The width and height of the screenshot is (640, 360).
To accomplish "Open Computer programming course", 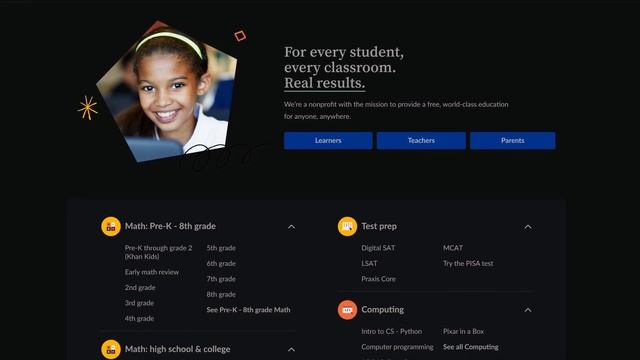I will click(397, 347).
